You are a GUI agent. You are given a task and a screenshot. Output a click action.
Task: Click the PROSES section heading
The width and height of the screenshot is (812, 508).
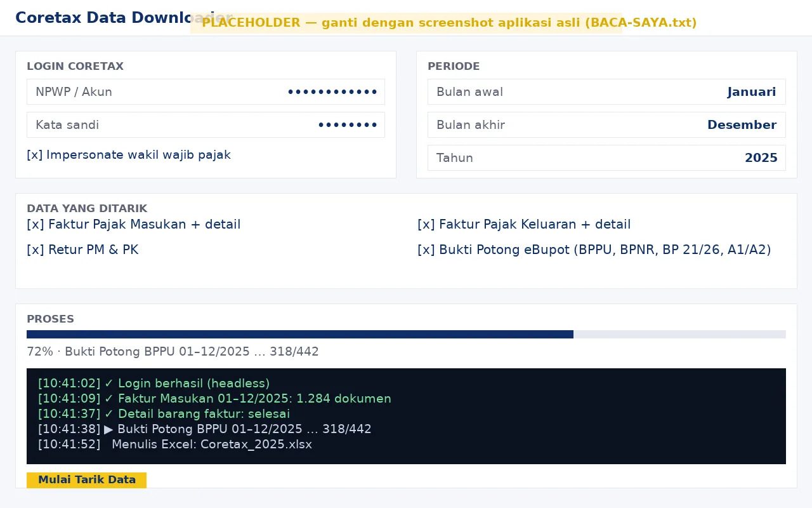coord(50,319)
